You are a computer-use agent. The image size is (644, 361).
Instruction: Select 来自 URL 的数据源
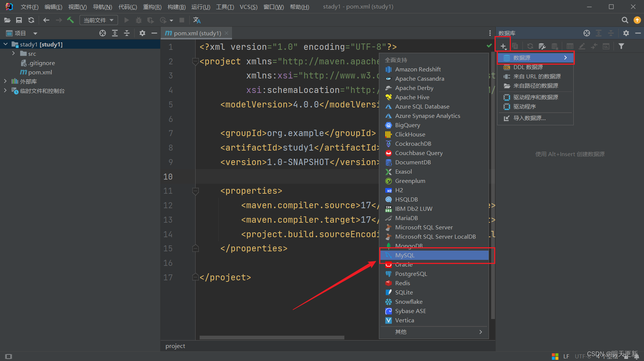[535, 76]
